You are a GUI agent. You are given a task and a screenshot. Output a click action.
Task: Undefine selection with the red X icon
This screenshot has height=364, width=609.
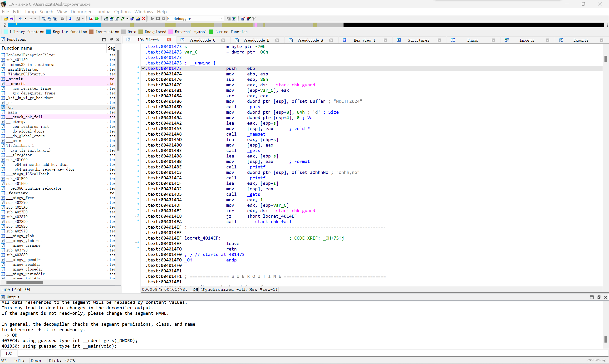coord(143,18)
